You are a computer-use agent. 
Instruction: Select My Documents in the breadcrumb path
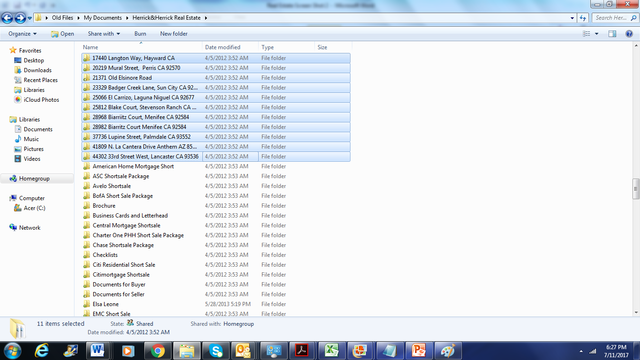[102, 18]
